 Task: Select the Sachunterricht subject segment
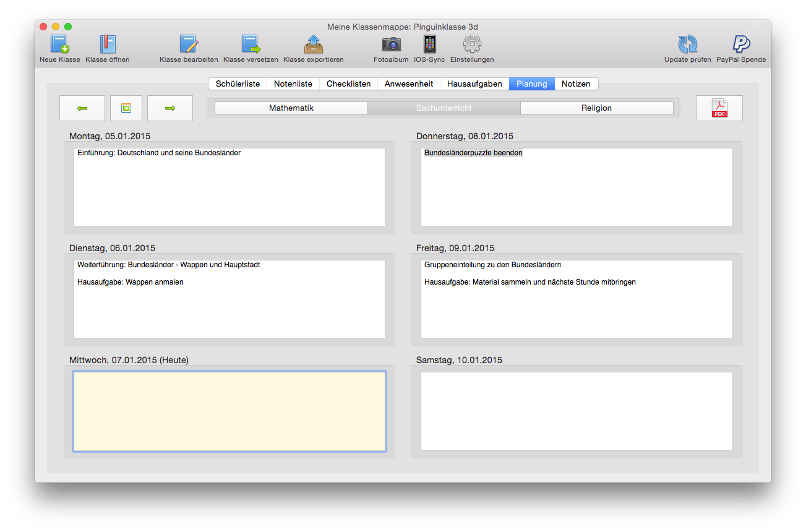(x=444, y=108)
